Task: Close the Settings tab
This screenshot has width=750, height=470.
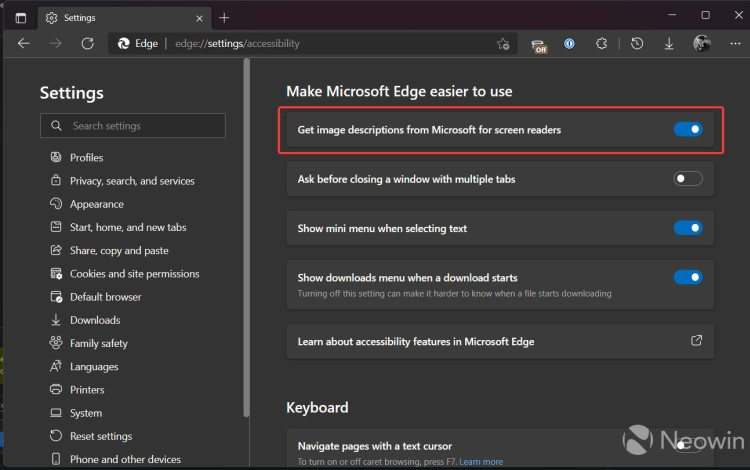Action: (x=199, y=19)
